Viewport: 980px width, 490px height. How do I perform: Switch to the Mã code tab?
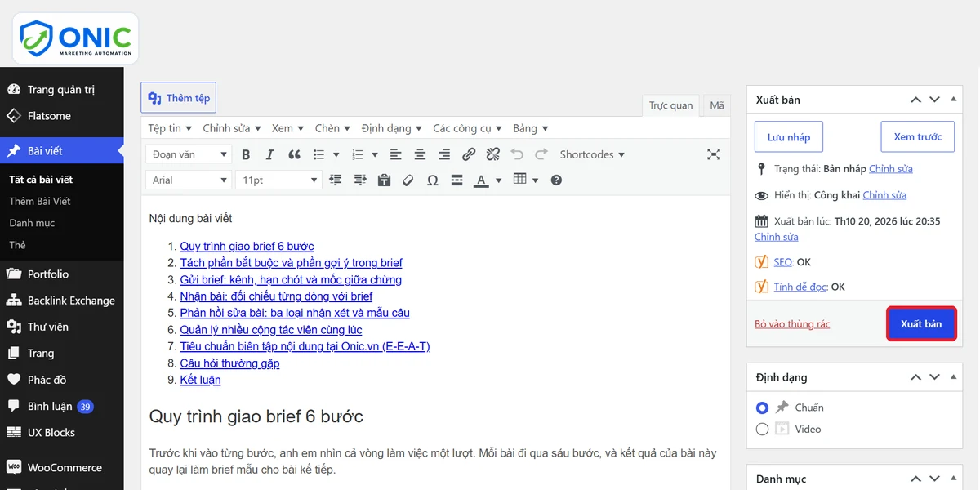pos(716,105)
